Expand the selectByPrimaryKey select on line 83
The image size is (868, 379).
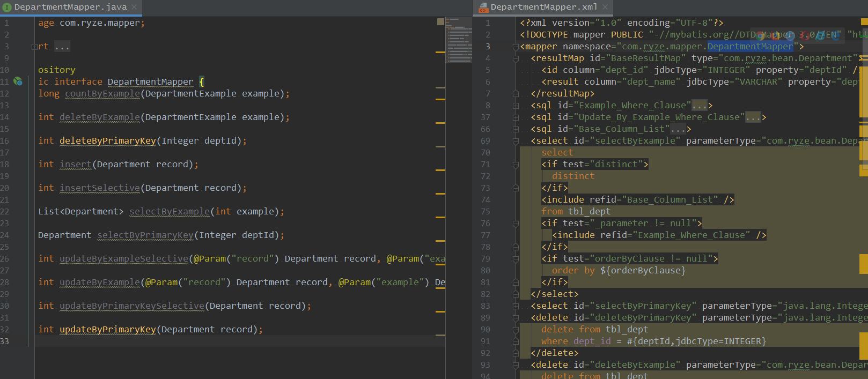pos(516,306)
